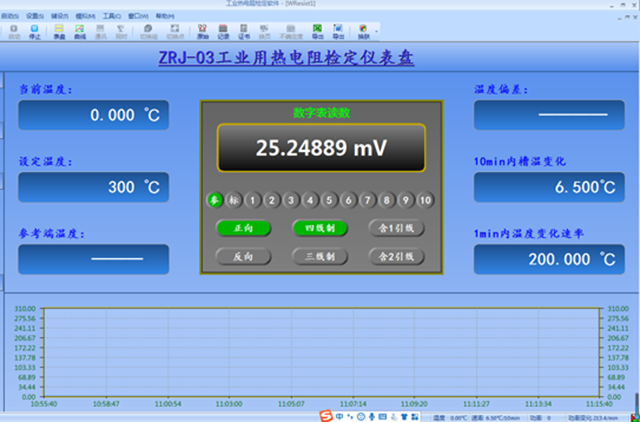The image size is (640, 422).
Task: Select channel 1 round button
Action: click(x=253, y=200)
